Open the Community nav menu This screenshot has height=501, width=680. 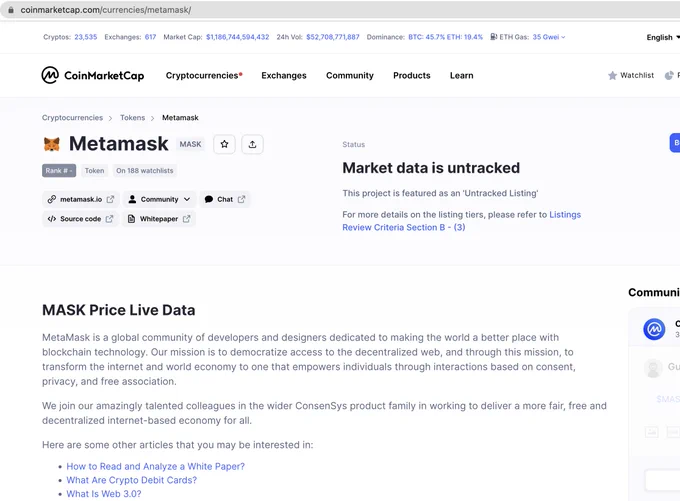pos(350,75)
